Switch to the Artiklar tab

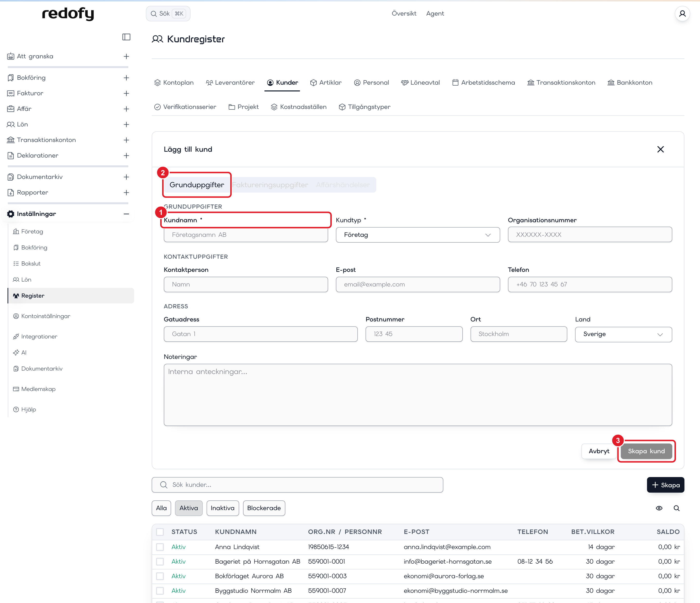pyautogui.click(x=326, y=82)
